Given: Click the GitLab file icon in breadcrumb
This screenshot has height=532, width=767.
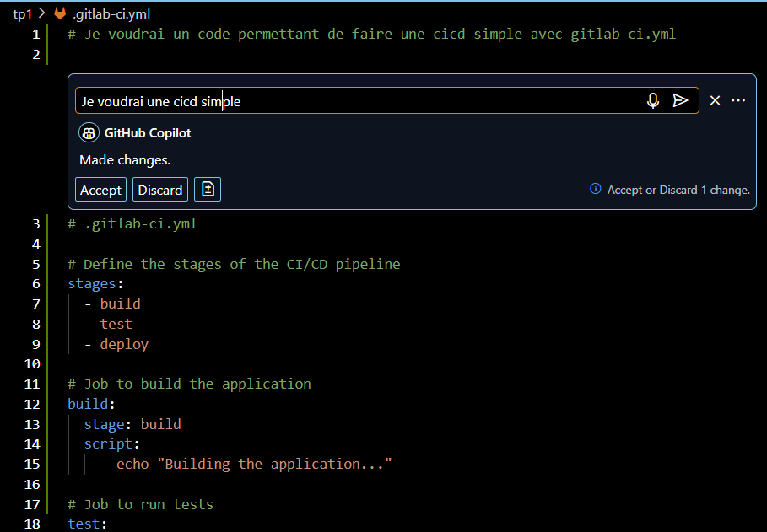Looking at the screenshot, I should (60, 13).
